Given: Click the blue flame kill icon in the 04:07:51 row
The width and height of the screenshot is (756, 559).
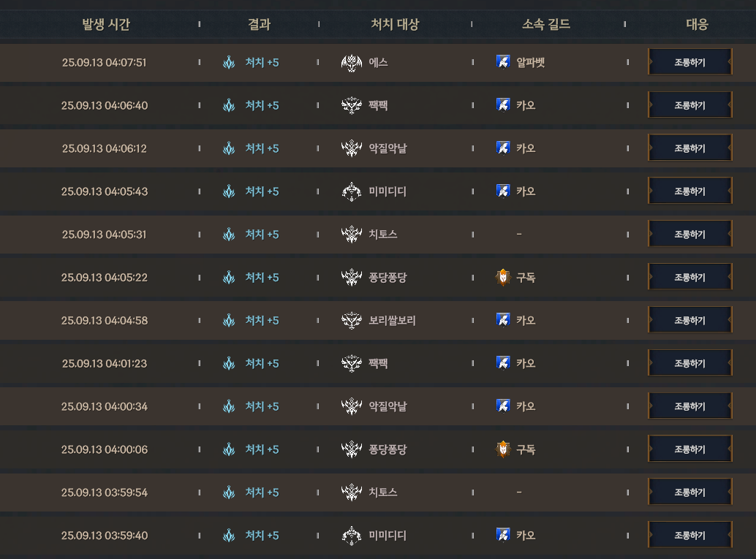Looking at the screenshot, I should click(x=229, y=63).
